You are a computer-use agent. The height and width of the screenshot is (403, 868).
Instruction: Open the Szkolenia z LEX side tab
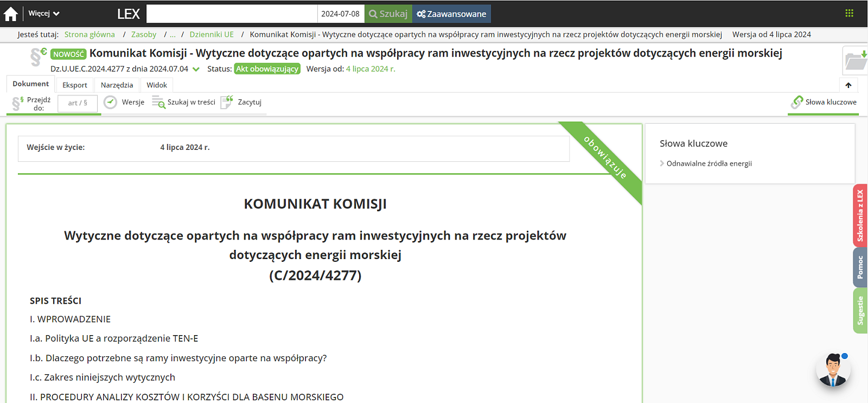point(860,216)
